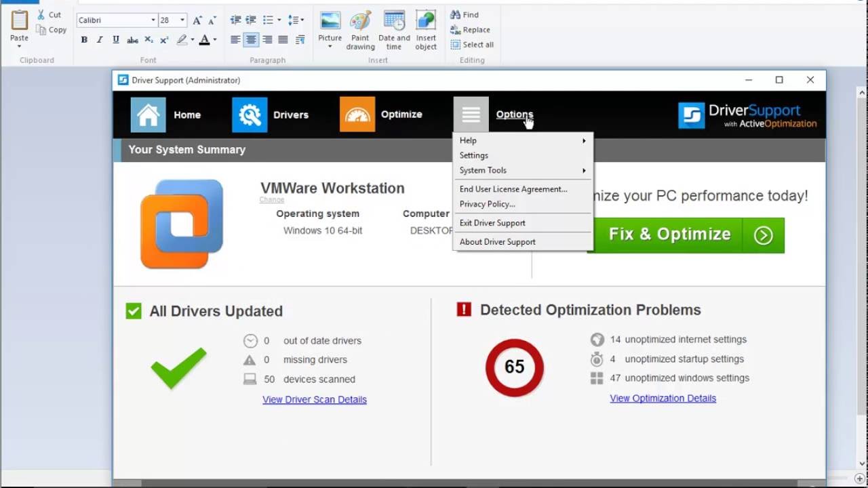
Task: Open the highlight color dropdown arrow
Action: pos(192,40)
